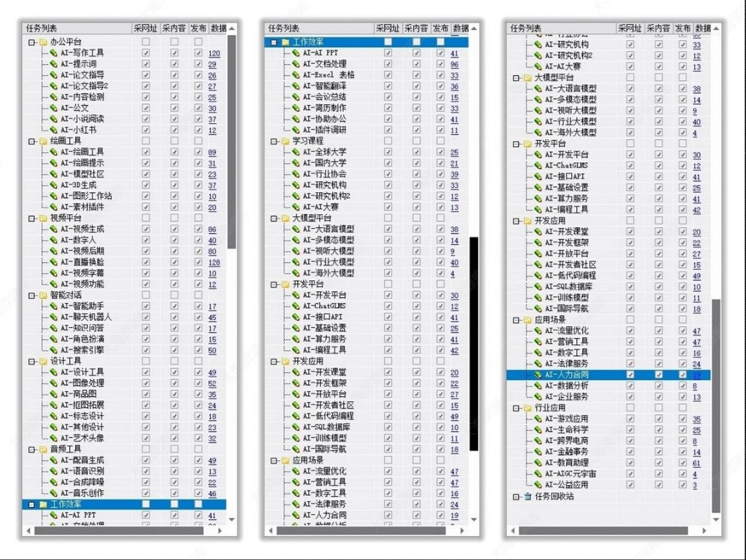Image resolution: width=746 pixels, height=560 pixels.
Task: Check the 发布 box for 行业应用 group
Action: click(683, 407)
